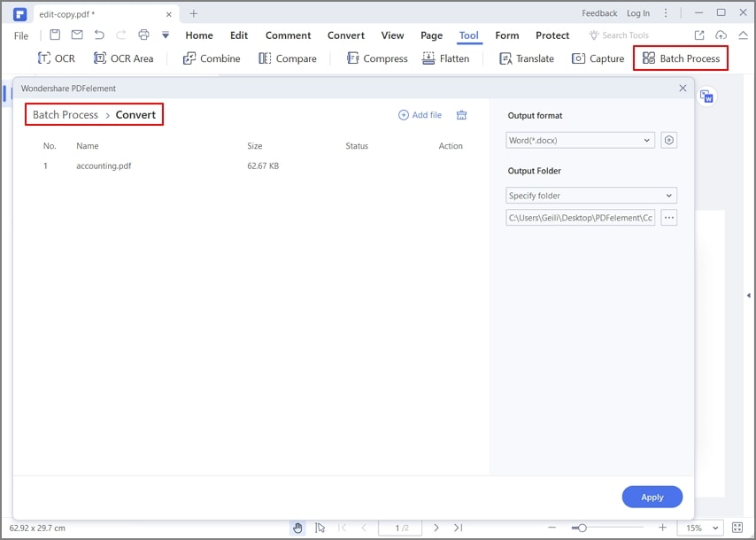Click the share external link icon
The width and height of the screenshot is (756, 540).
pyautogui.click(x=699, y=35)
